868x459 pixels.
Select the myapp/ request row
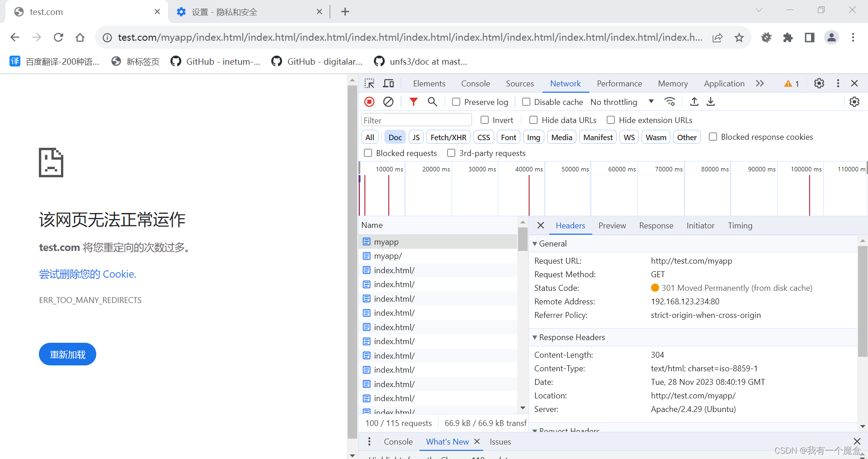pyautogui.click(x=438, y=256)
